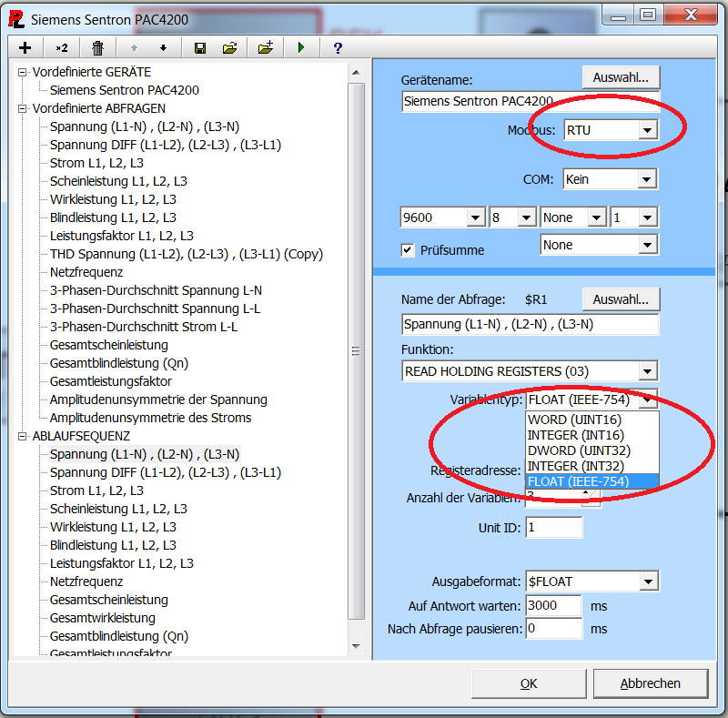Choose INTEGER (INT32) from the list
The width and height of the screenshot is (728, 718).
(592, 466)
